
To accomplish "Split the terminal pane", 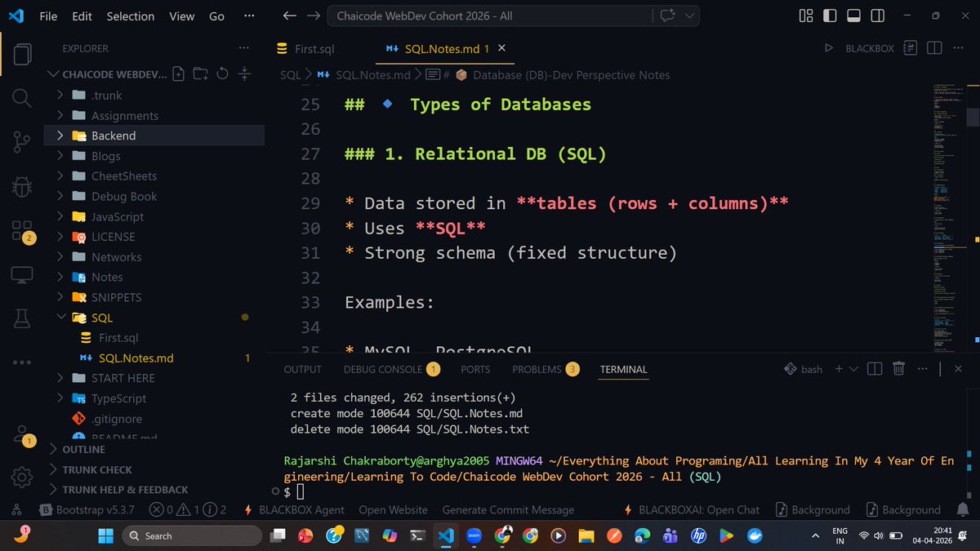I will tap(874, 369).
